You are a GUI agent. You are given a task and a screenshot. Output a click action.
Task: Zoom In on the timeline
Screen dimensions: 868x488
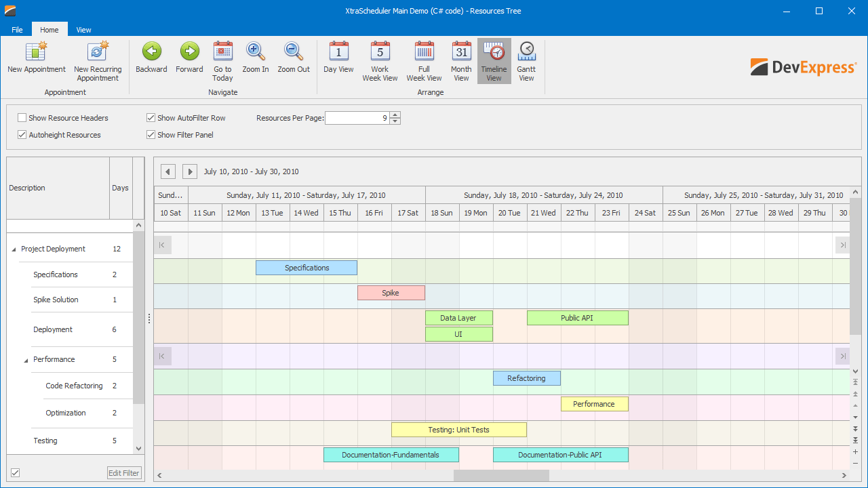pyautogui.click(x=255, y=53)
